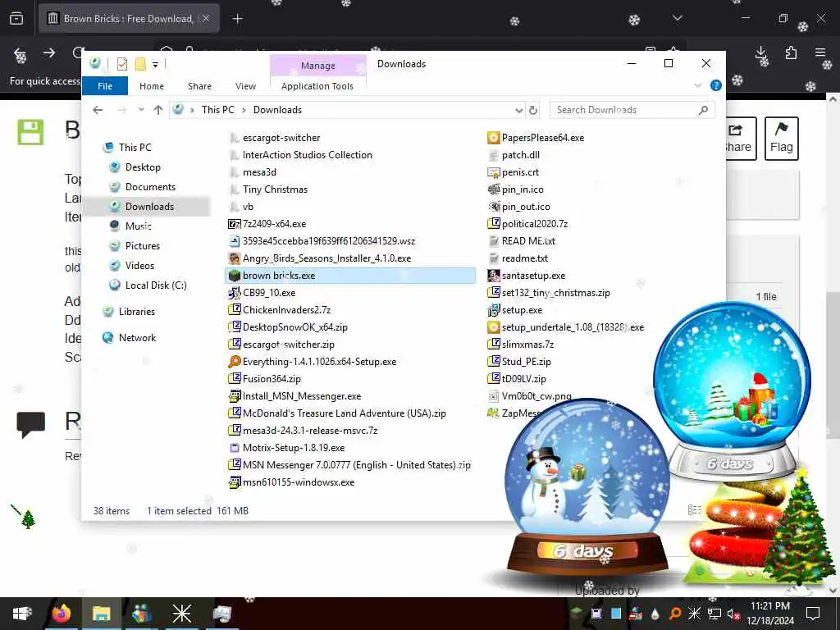Go back with the Explorer back arrow
840x630 pixels.
(98, 110)
